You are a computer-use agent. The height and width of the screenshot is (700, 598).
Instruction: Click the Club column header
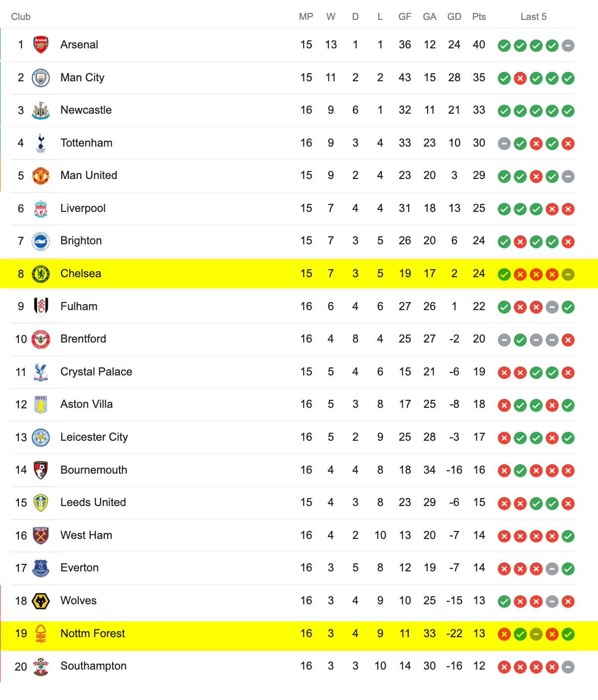(x=21, y=16)
